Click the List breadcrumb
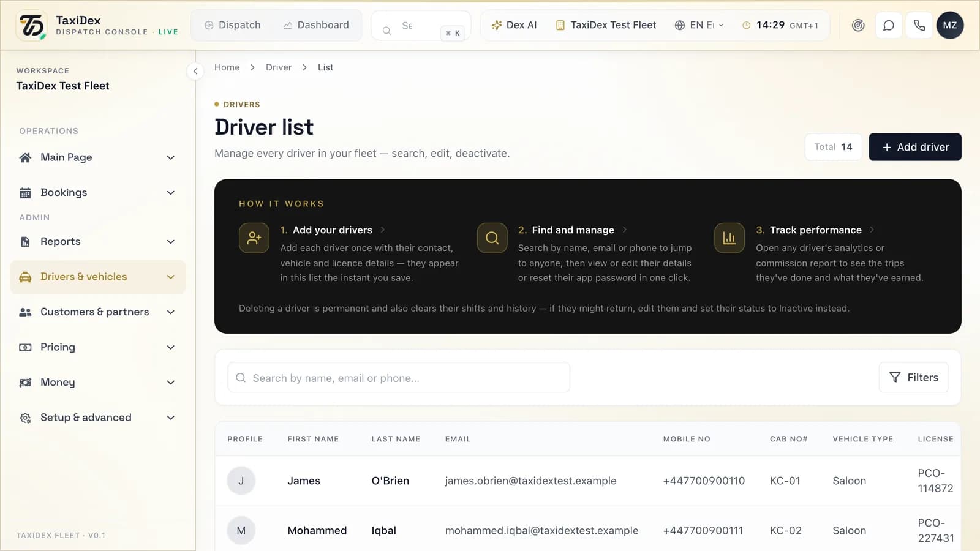 coord(325,67)
